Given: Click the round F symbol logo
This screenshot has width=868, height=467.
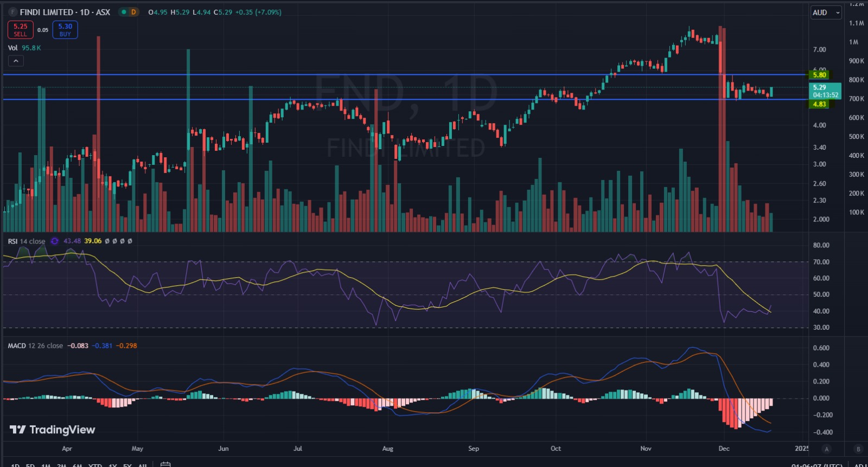Looking at the screenshot, I should tap(12, 12).
